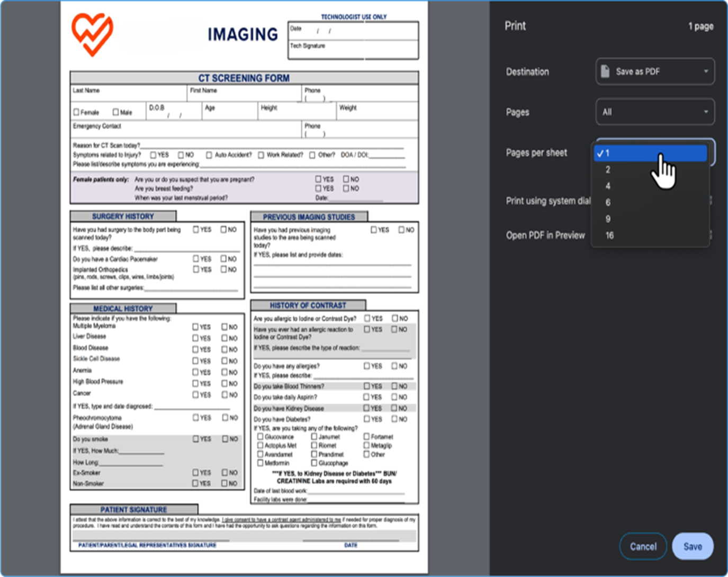Choose 4 pages per sheet
This screenshot has width=728, height=577.
tap(608, 186)
